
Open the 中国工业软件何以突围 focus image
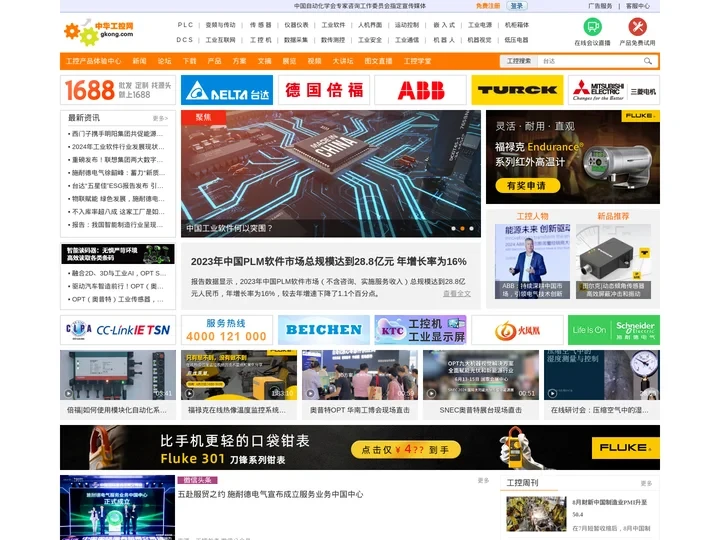(x=331, y=174)
